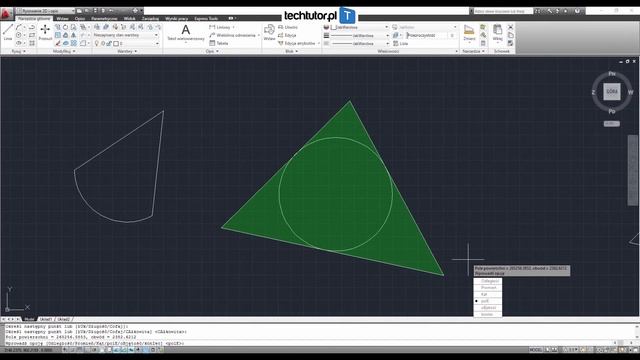640x360 pixels.
Task: Expand the Narzędzia panel
Action: pos(473,51)
